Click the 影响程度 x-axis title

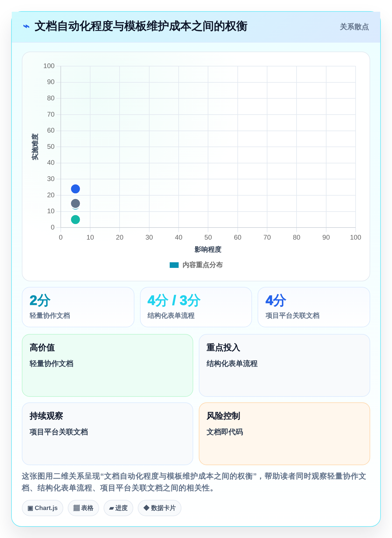coord(208,249)
